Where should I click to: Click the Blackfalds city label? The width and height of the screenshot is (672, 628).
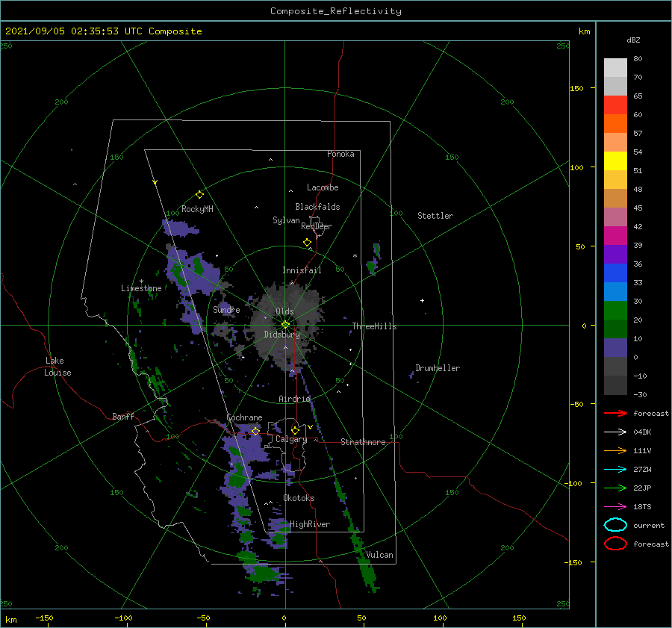click(317, 207)
